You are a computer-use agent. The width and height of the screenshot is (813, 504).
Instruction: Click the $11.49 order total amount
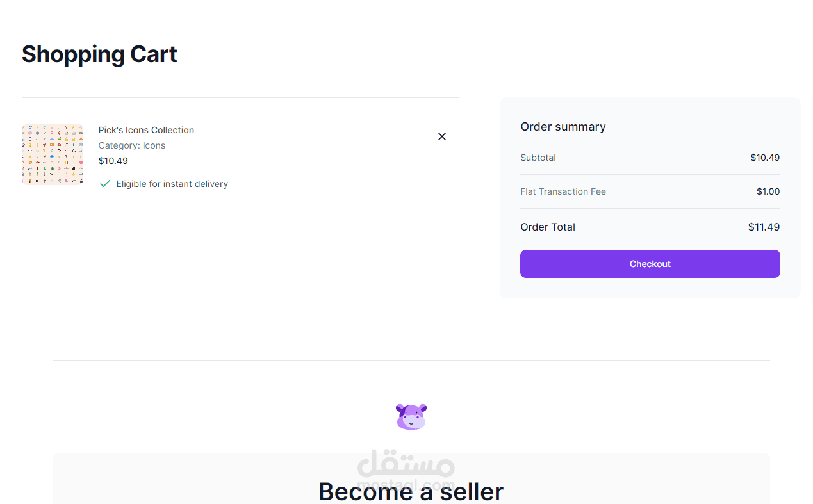tap(764, 227)
